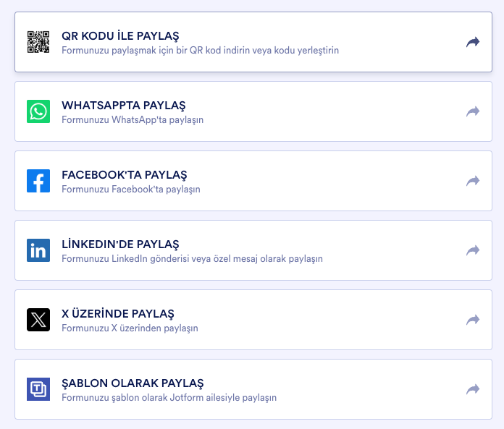Click the Jotform template sharing description text
Image resolution: width=504 pixels, height=429 pixels.
[169, 398]
